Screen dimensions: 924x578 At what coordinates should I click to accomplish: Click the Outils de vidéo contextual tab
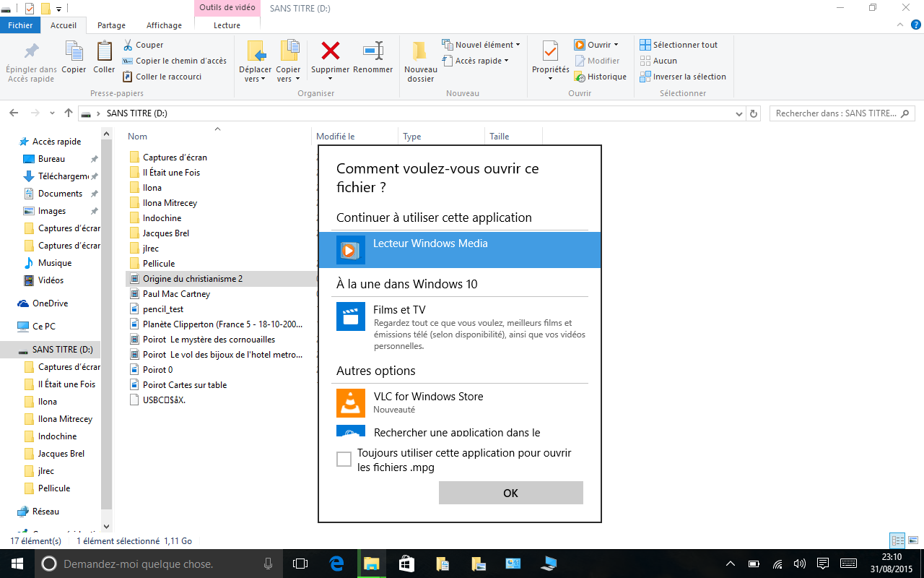coord(227,8)
